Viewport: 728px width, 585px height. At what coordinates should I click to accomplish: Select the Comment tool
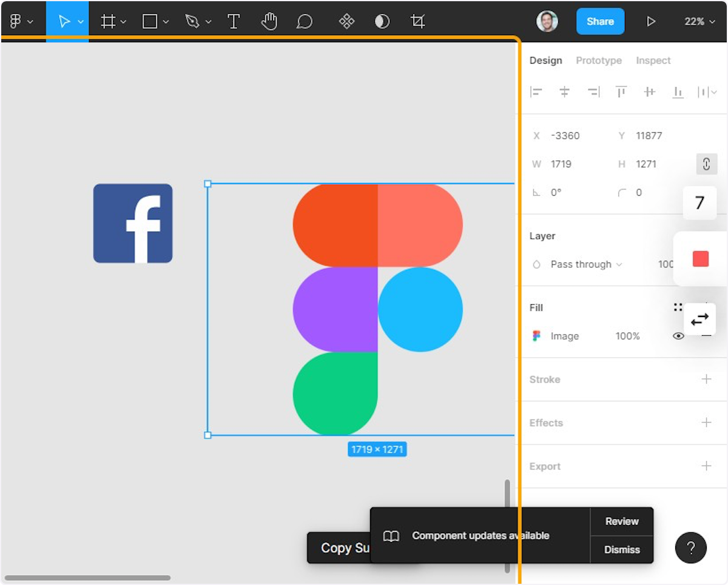click(x=305, y=22)
